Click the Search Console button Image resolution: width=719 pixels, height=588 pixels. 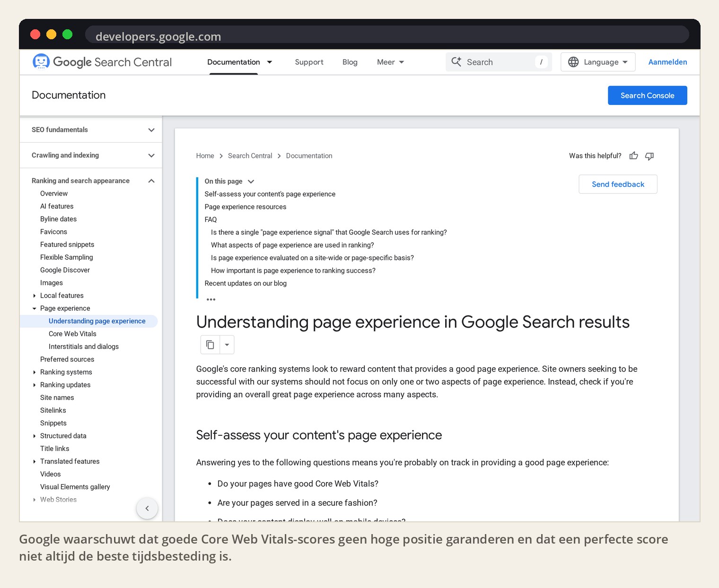647,95
